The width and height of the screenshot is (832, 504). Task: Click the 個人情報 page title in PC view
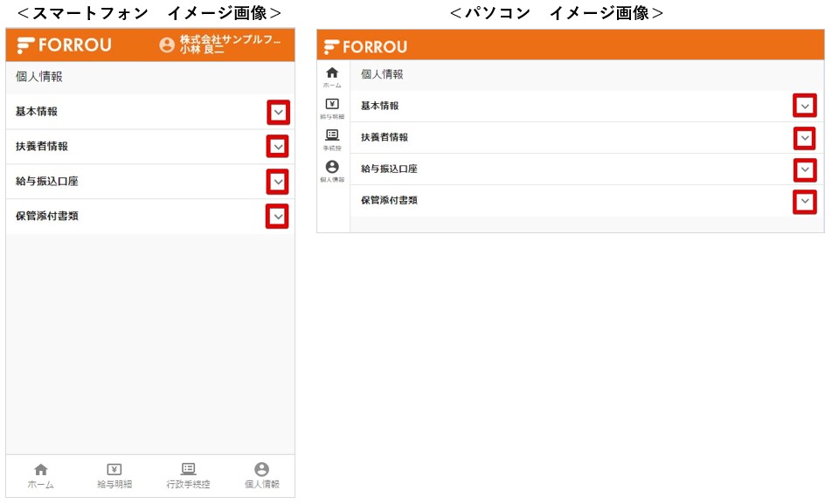382,74
